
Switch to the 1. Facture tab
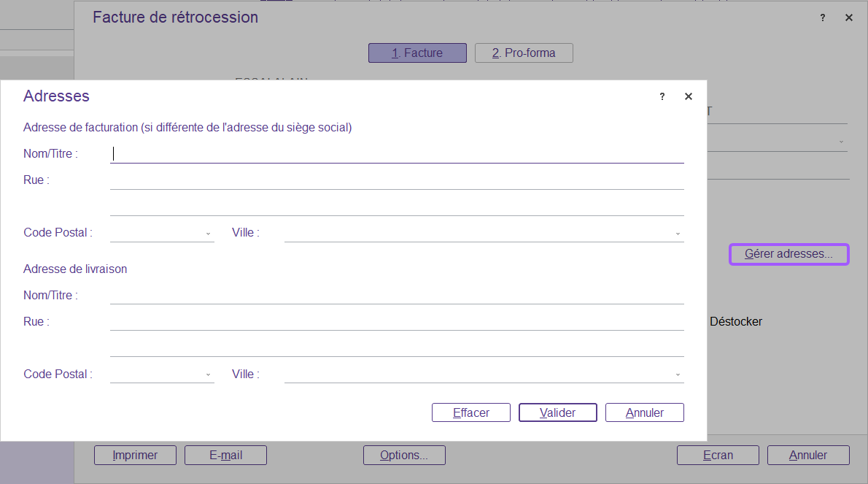417,53
